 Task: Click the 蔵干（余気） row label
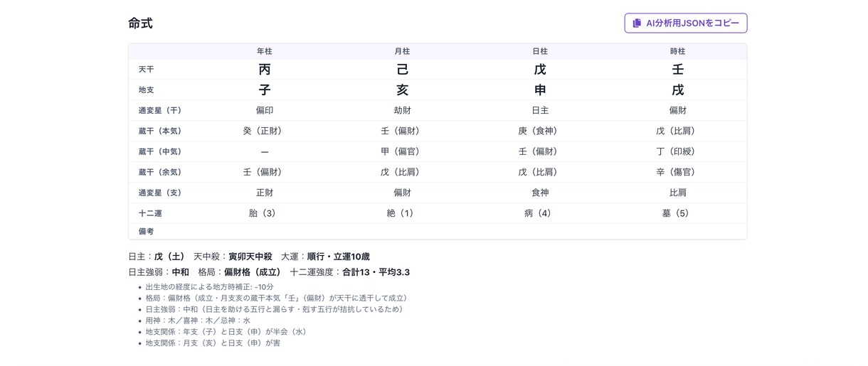pos(160,173)
